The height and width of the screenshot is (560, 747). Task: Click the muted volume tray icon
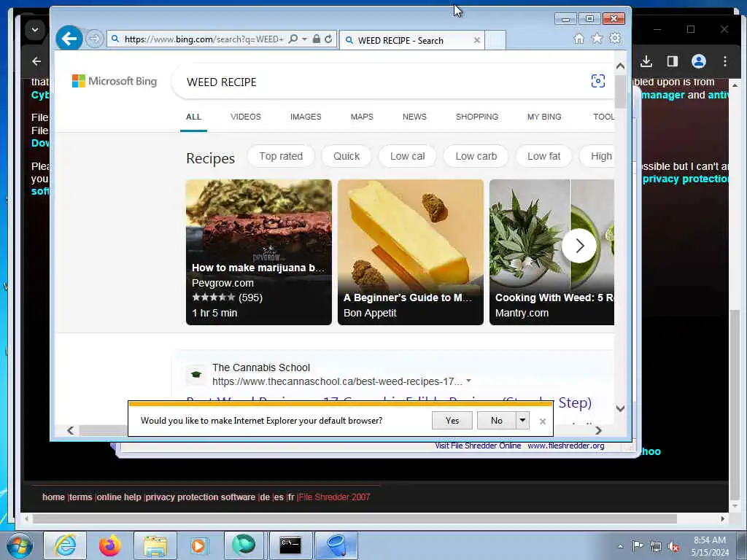point(673,546)
